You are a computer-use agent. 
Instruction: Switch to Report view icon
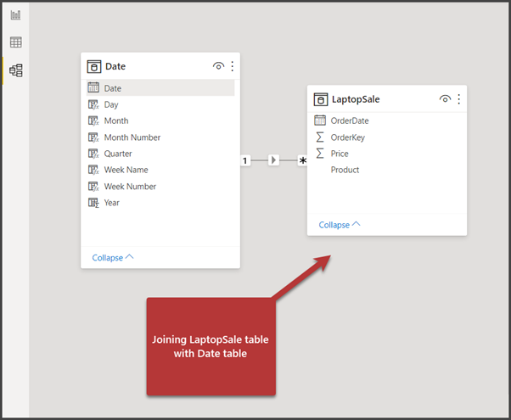pyautogui.click(x=15, y=15)
